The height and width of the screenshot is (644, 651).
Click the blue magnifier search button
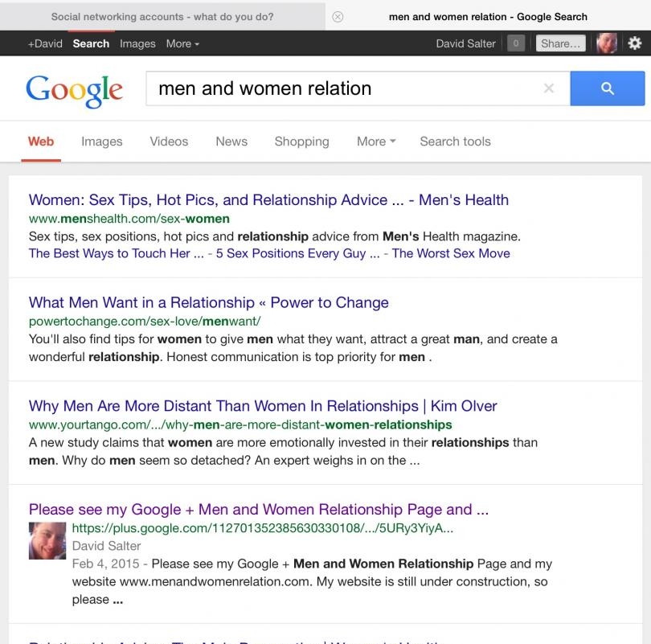tap(607, 88)
